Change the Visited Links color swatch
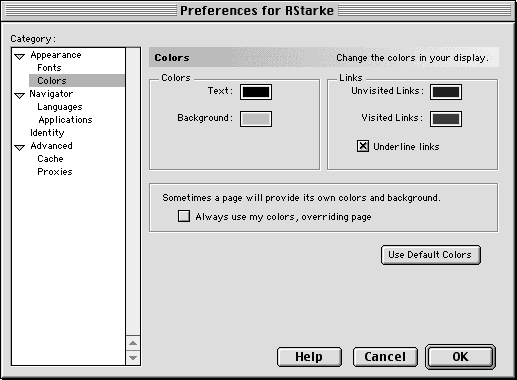This screenshot has width=517, height=380. click(446, 119)
